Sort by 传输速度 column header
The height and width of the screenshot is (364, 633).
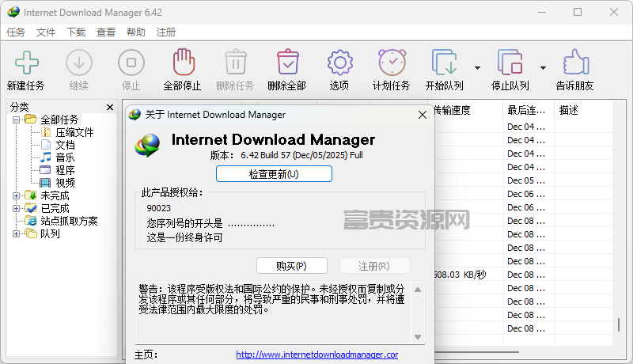tap(468, 110)
